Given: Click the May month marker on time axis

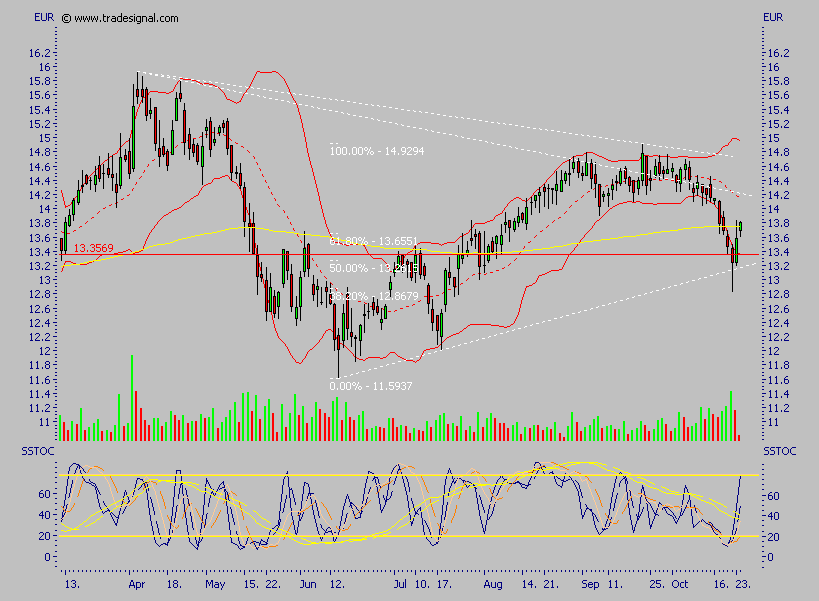Looking at the screenshot, I should pyautogui.click(x=214, y=581).
